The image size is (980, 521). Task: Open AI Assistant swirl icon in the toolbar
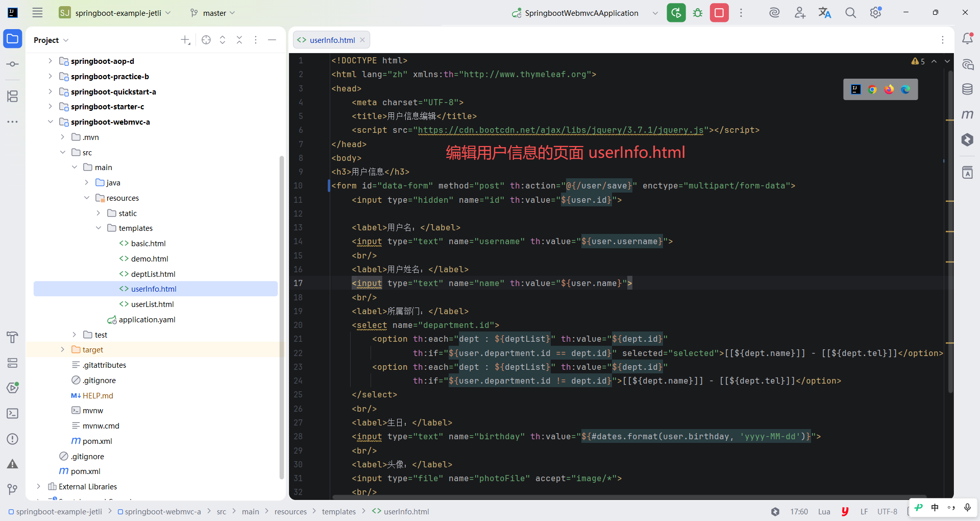[x=774, y=13]
